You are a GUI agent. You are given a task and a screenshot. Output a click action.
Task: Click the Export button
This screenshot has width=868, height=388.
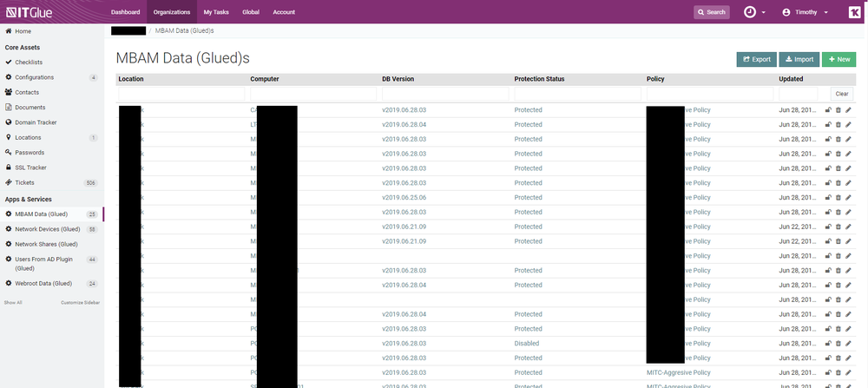tap(756, 59)
